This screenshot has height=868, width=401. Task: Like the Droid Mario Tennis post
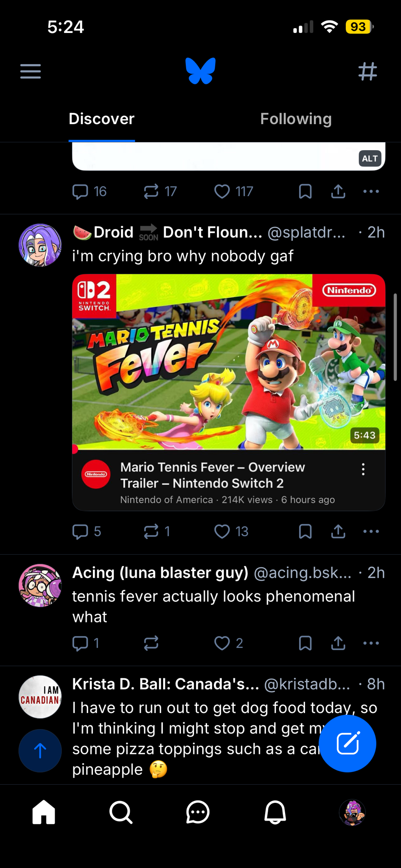222,531
